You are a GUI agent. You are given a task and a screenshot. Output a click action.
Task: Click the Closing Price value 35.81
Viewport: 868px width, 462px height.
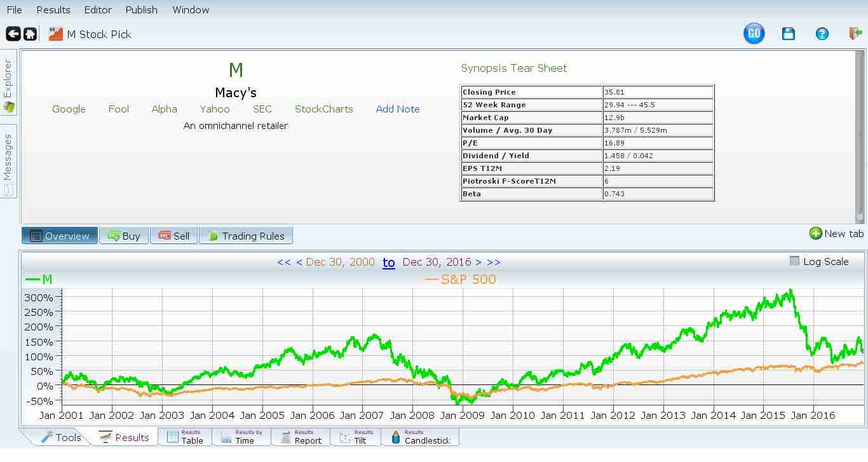[658, 92]
